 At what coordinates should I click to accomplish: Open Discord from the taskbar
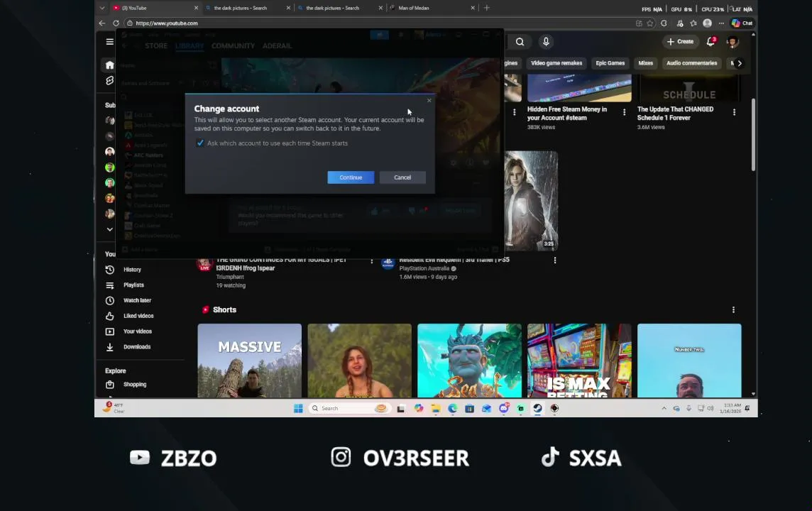(x=503, y=409)
